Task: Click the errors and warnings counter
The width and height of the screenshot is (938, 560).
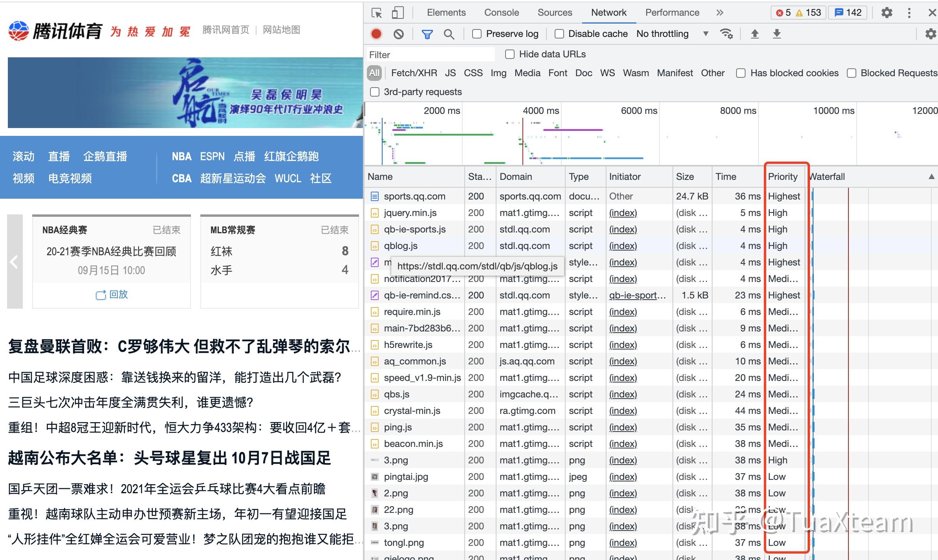Action: 798,13
